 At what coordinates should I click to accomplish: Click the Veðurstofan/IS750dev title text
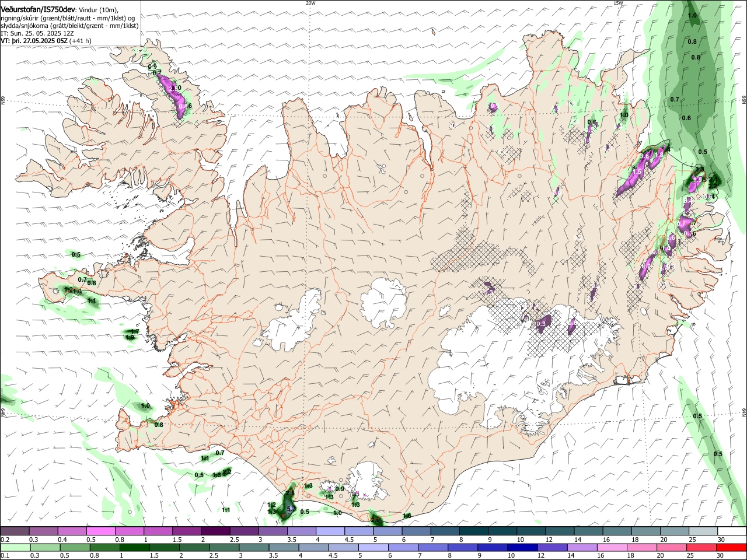point(38,9)
